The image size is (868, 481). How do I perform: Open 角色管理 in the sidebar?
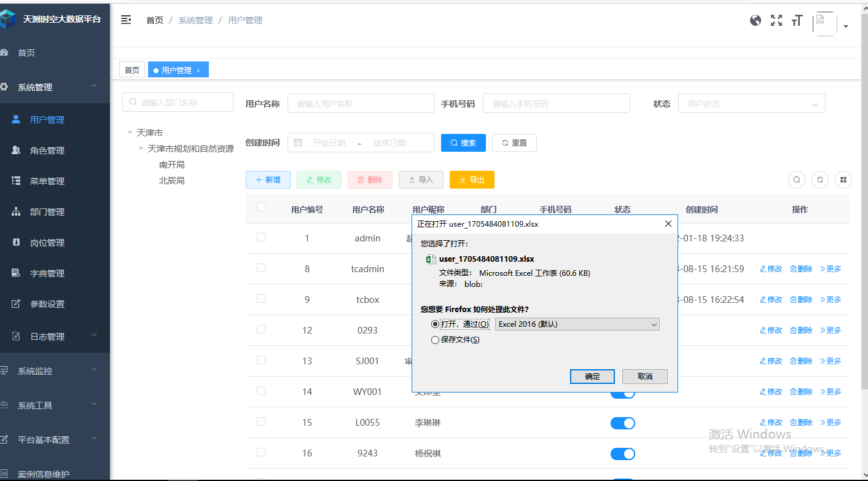tap(47, 151)
